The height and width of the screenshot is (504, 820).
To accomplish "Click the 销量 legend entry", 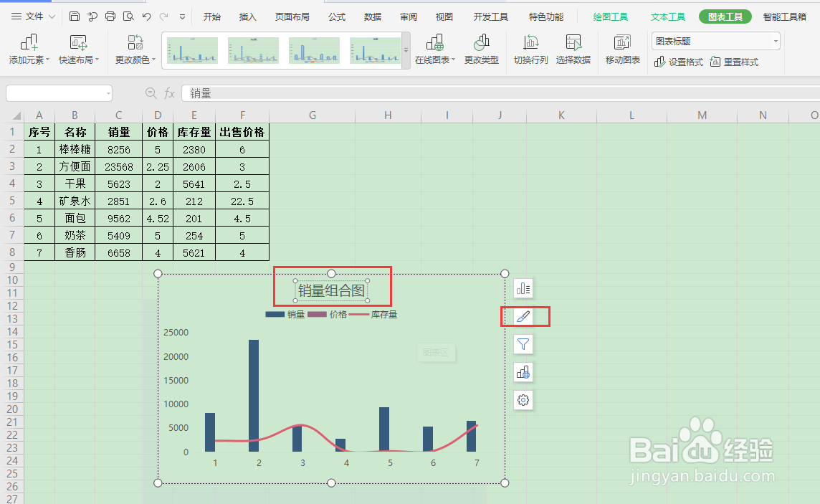I will pos(285,315).
